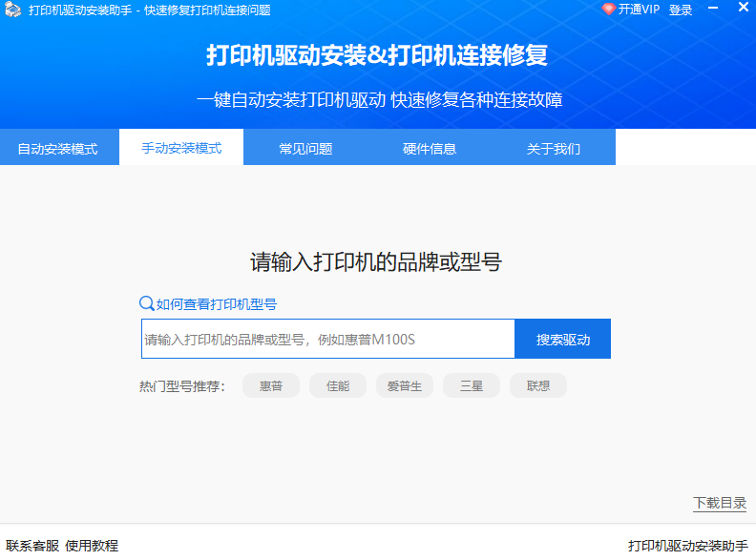This screenshot has height=560, width=756.
Task: Open 使用教程 in the bottom bar
Action: click(x=92, y=546)
